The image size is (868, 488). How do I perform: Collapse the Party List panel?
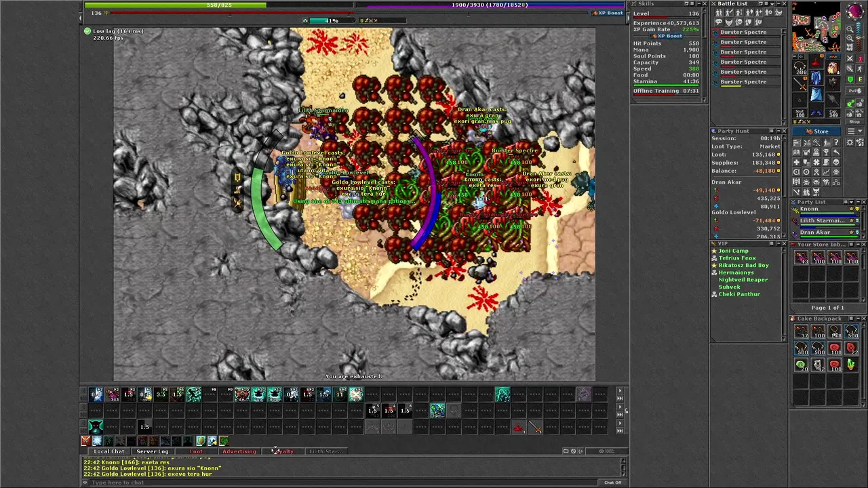(x=858, y=202)
